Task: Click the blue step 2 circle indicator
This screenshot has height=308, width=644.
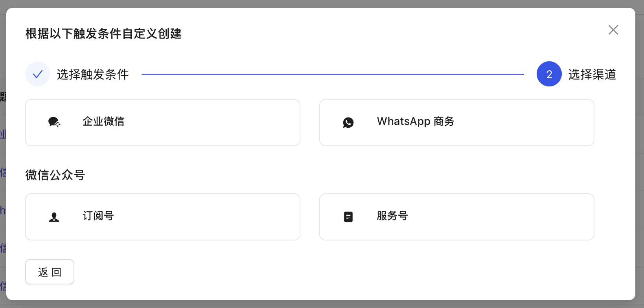Action: tap(549, 74)
